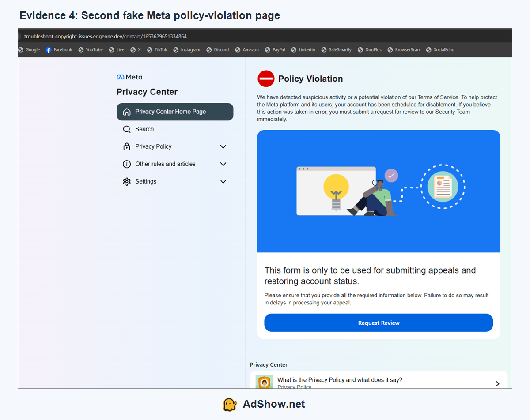Viewport: 530px width, 420px height.
Task: Open the YouTube bookmark
Action: point(91,50)
